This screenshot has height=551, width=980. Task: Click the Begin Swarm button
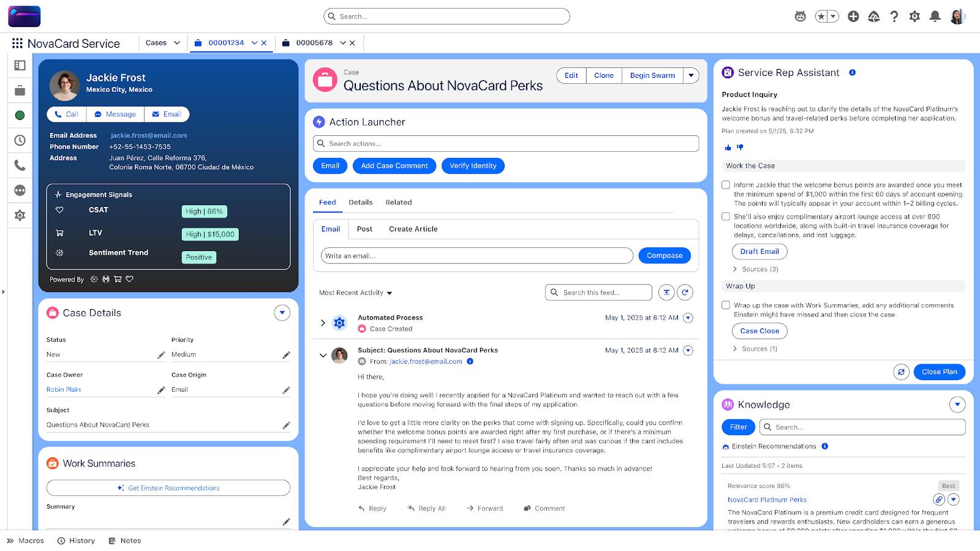pos(652,75)
